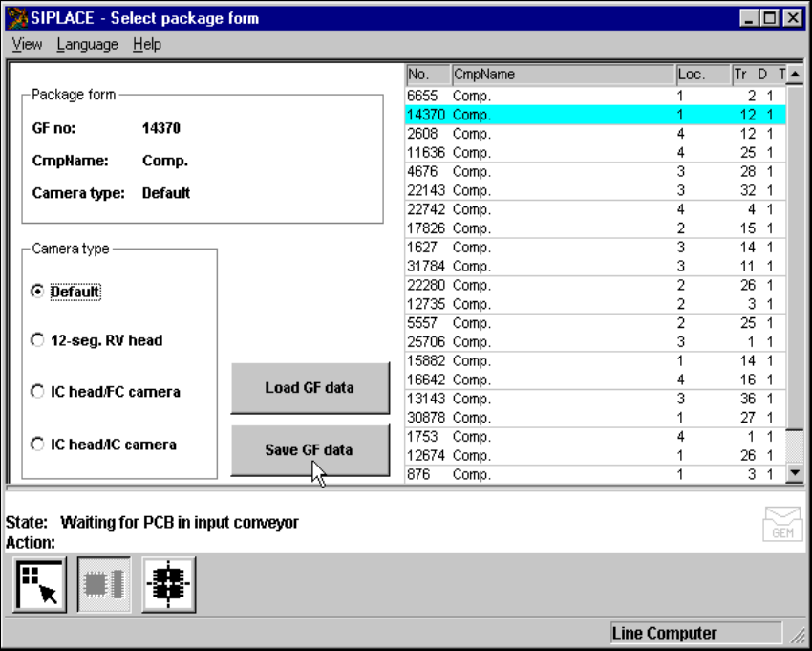Click the greyed-out chip component toolbar icon
Viewport: 812px width, 651px height.
pos(104,585)
